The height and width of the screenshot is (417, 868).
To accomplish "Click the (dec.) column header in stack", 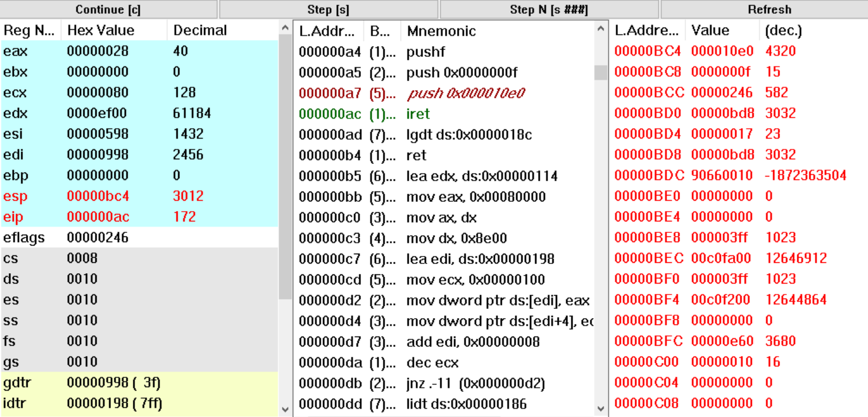I will tap(783, 30).
